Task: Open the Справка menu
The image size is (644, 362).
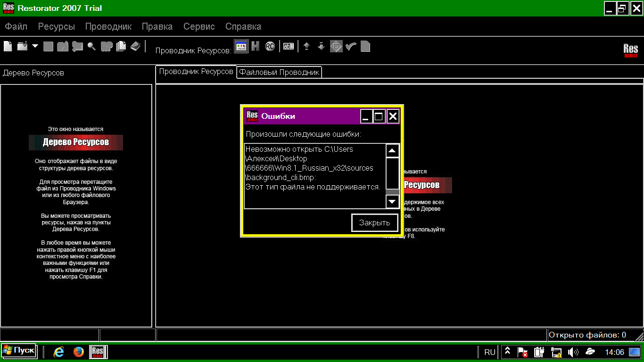Action: (243, 26)
